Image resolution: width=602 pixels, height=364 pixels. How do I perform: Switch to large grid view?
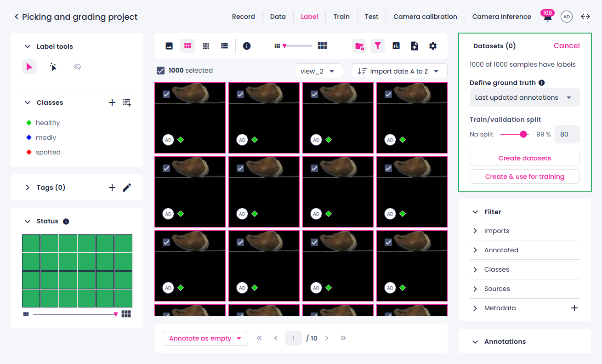point(187,46)
